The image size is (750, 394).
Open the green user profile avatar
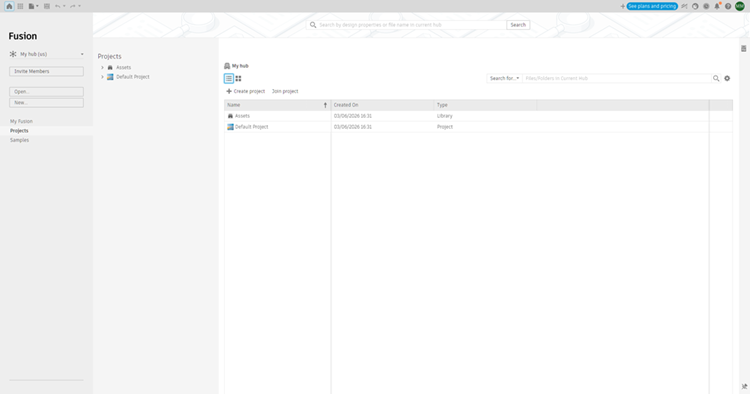[x=740, y=6]
